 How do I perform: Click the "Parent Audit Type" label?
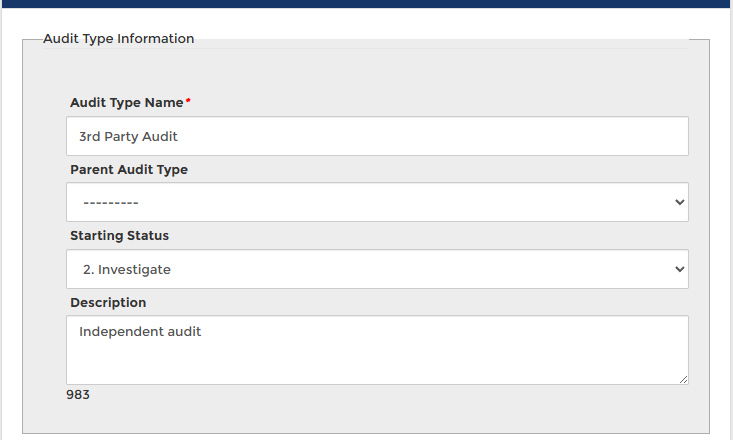128,170
